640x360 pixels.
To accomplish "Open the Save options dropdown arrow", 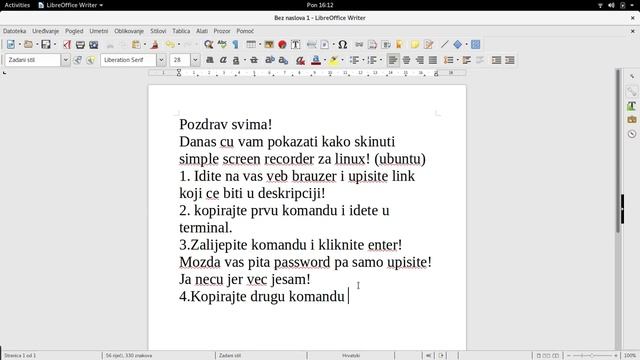I will click(55, 44).
